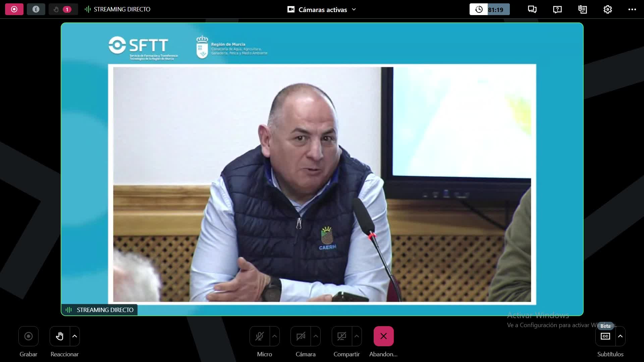Toggle the Compartir screen share button

(342, 336)
